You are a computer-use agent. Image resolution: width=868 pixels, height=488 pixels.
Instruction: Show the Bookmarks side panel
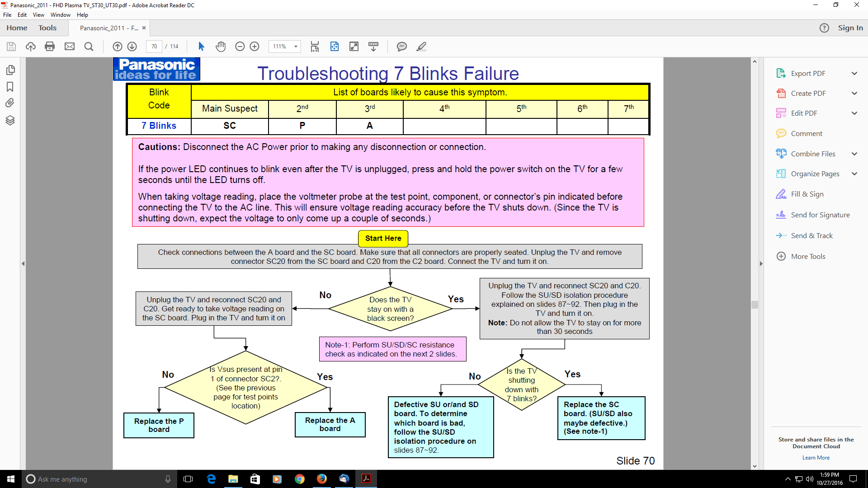tap(10, 87)
